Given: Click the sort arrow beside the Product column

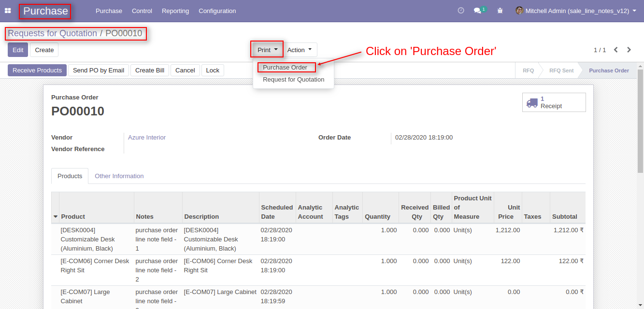Looking at the screenshot, I should tap(55, 216).
